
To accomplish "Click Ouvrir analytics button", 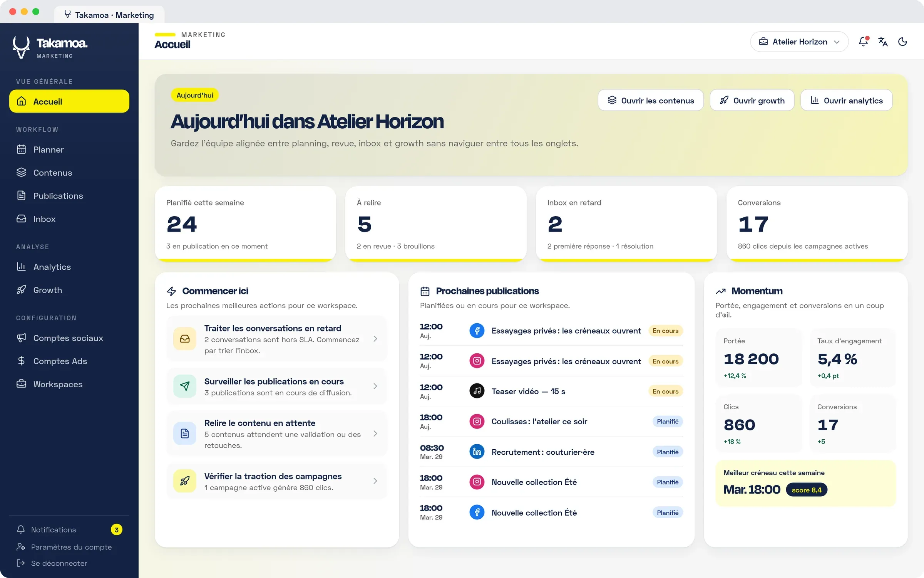I will tap(846, 100).
